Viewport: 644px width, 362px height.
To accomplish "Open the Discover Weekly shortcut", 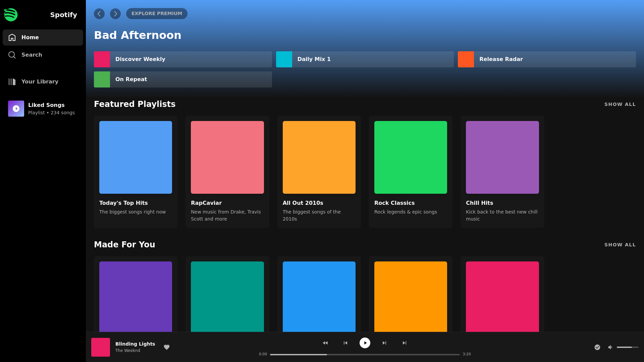I will point(183,59).
